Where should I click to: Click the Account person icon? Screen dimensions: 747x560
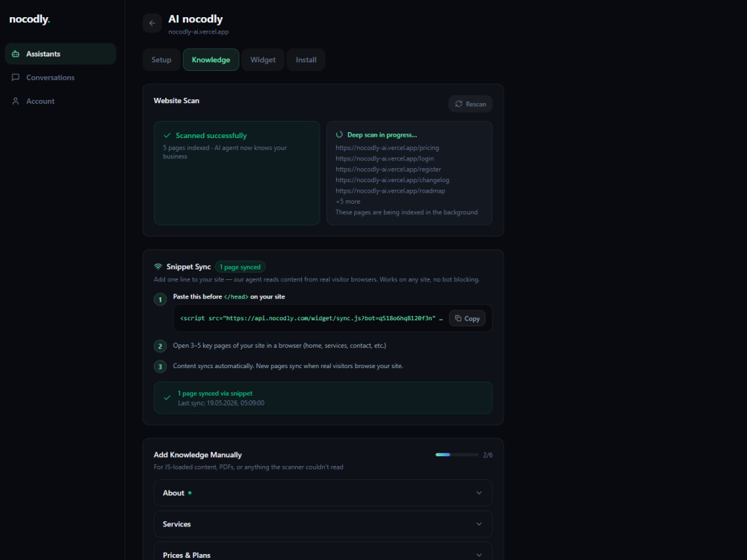(16, 101)
